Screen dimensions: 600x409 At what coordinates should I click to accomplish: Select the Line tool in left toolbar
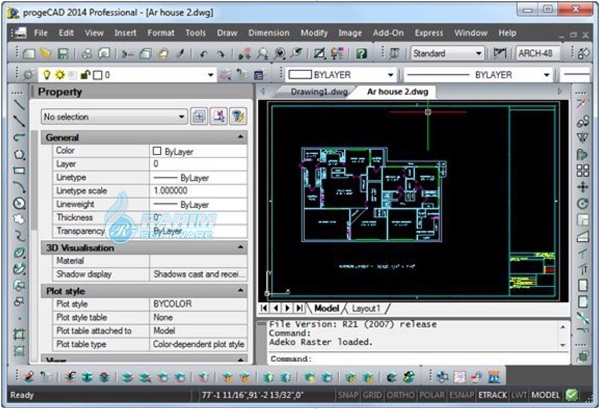[19, 104]
